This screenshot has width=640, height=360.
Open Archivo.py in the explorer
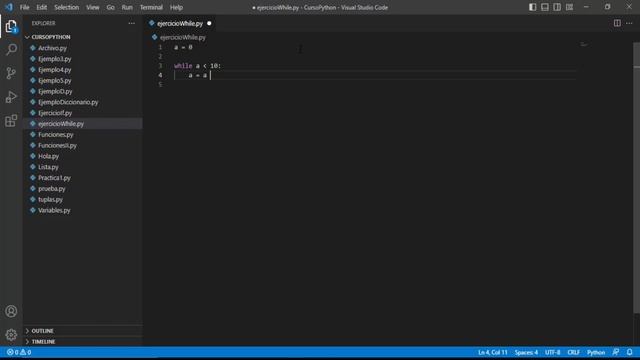tap(52, 48)
